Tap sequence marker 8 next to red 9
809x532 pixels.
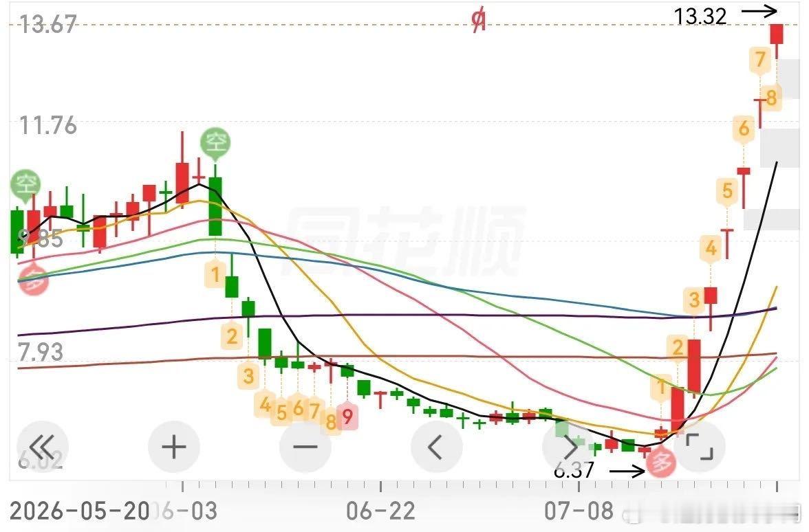click(331, 423)
